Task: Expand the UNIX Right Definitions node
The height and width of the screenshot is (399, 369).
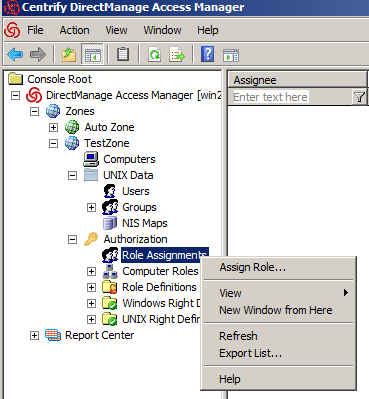Action: pos(91,319)
